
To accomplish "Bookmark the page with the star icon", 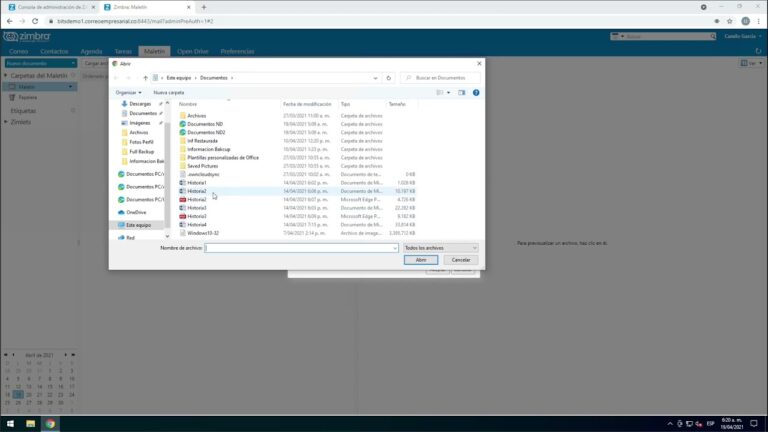I will click(730, 21).
